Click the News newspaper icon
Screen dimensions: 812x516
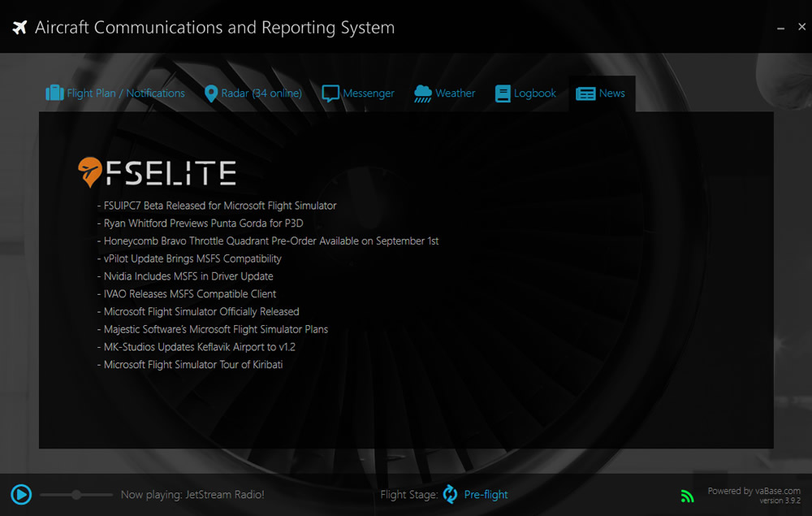click(585, 93)
